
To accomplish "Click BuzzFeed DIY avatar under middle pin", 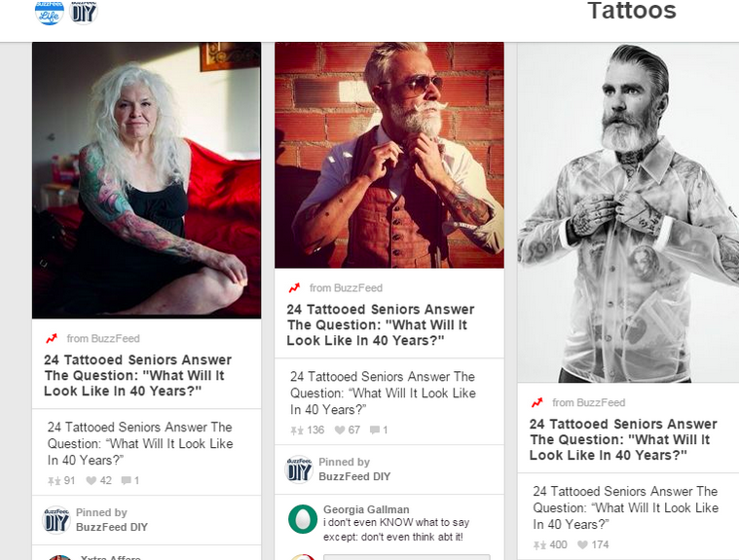I will [299, 469].
